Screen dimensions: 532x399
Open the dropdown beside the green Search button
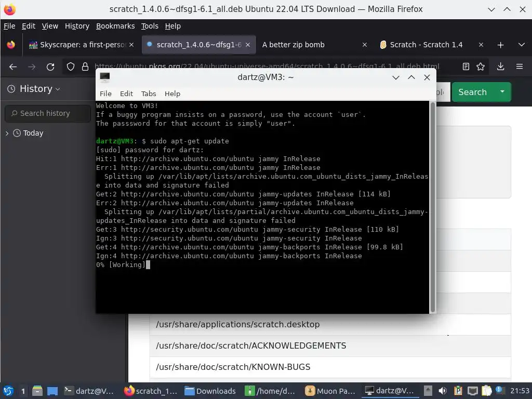pos(502,92)
